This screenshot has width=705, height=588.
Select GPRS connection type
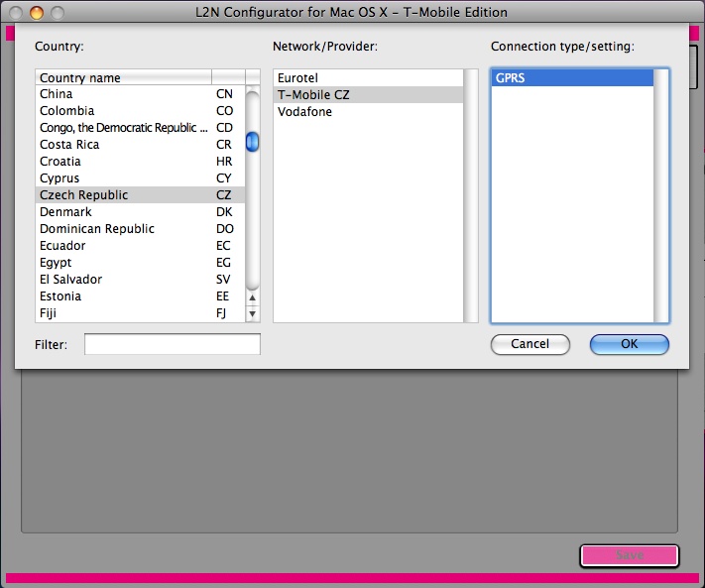pyautogui.click(x=572, y=77)
